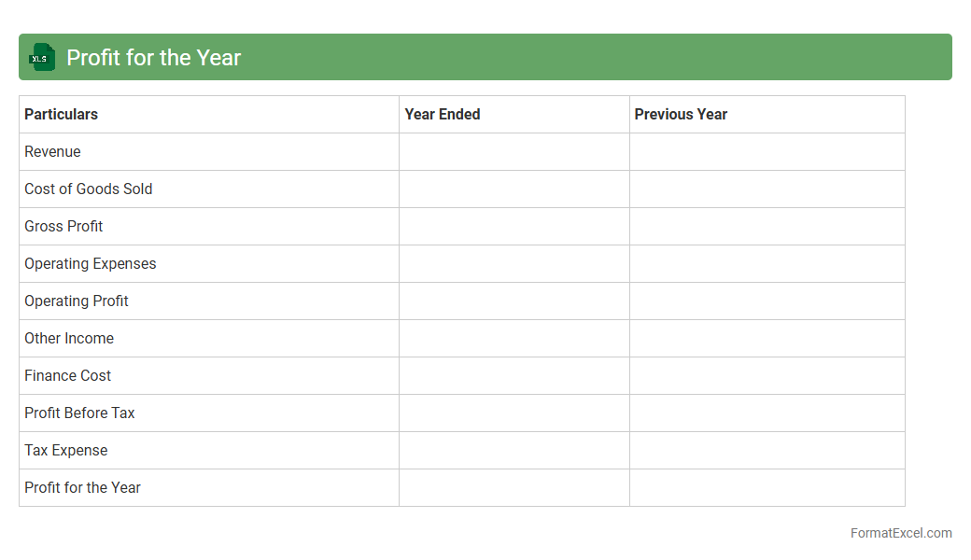
Task: Select the Previous Year cell for Finance Cost
Action: (x=767, y=375)
